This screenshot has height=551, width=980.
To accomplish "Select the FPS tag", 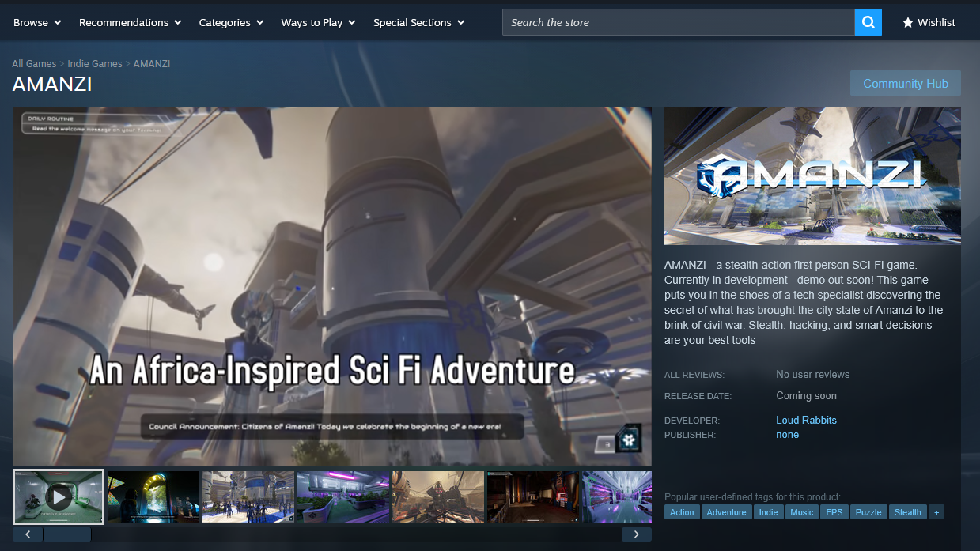I will pos(834,512).
